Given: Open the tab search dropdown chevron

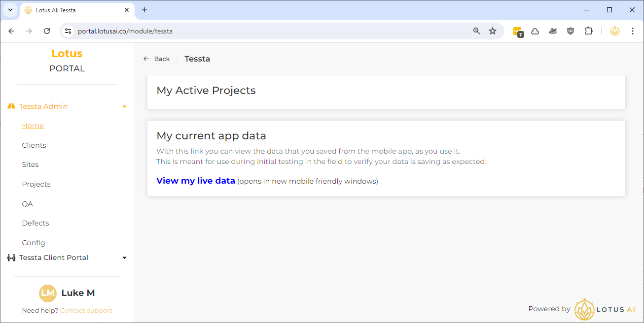Looking at the screenshot, I should [10, 10].
